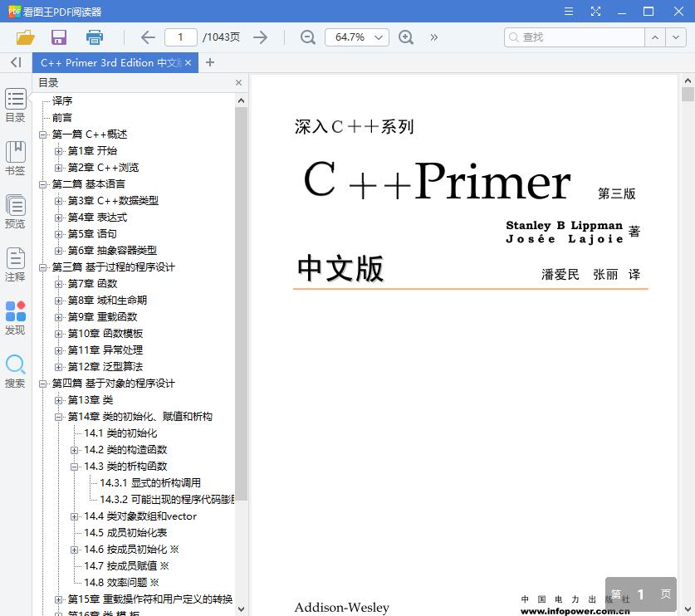Image resolution: width=695 pixels, height=616 pixels.
Task: Open a PDF file with the folder icon
Action: coord(25,37)
